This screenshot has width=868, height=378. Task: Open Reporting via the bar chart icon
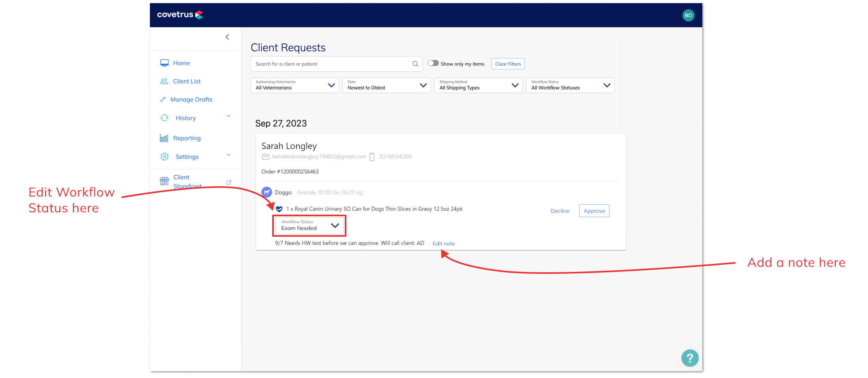[x=164, y=138]
